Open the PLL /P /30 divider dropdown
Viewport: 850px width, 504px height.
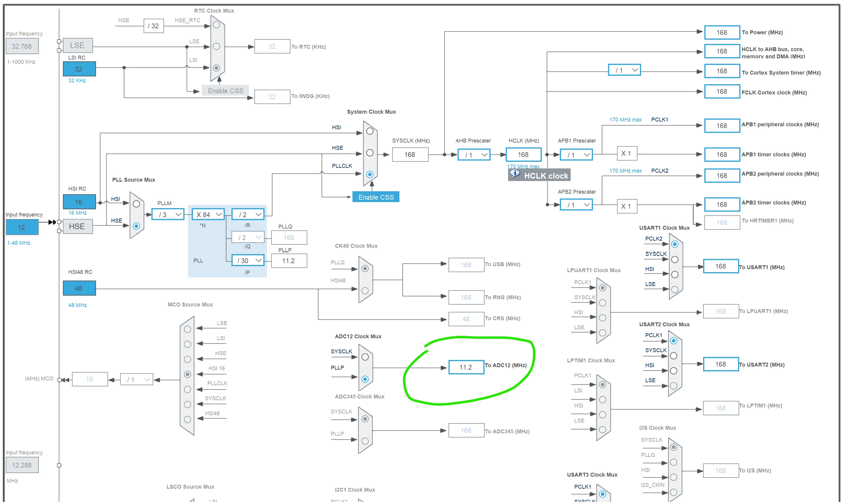click(x=248, y=261)
